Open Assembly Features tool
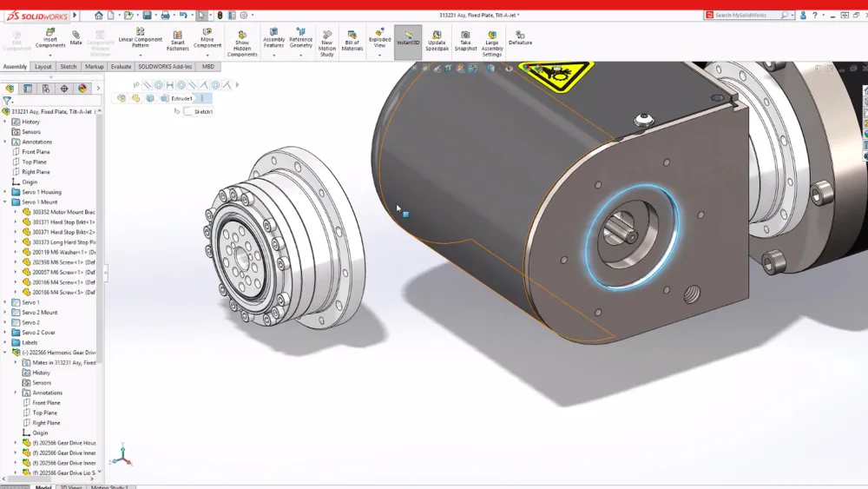 click(x=273, y=38)
